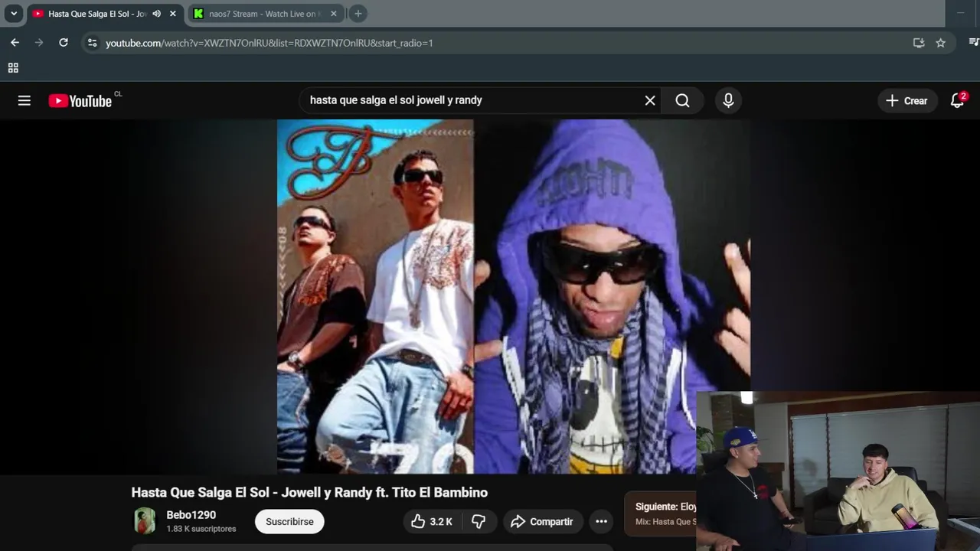Close the naos7 Stream tab
Image resolution: width=980 pixels, height=551 pixels.
334,14
